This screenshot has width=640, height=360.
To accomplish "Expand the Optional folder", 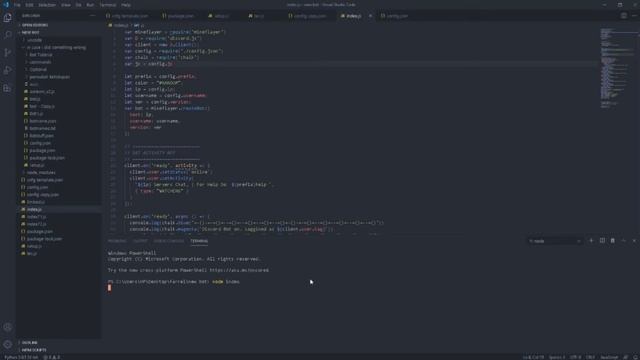I will click(x=59, y=69).
